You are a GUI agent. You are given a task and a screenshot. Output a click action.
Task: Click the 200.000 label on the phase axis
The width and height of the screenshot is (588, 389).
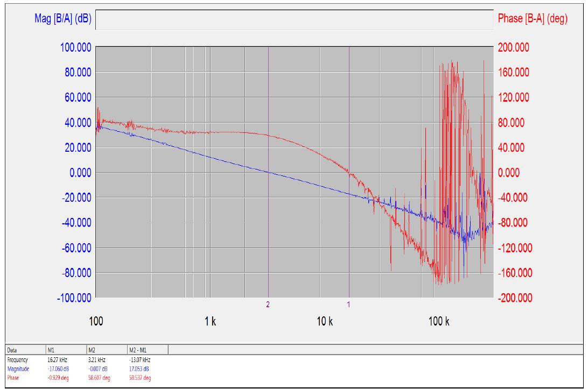513,47
